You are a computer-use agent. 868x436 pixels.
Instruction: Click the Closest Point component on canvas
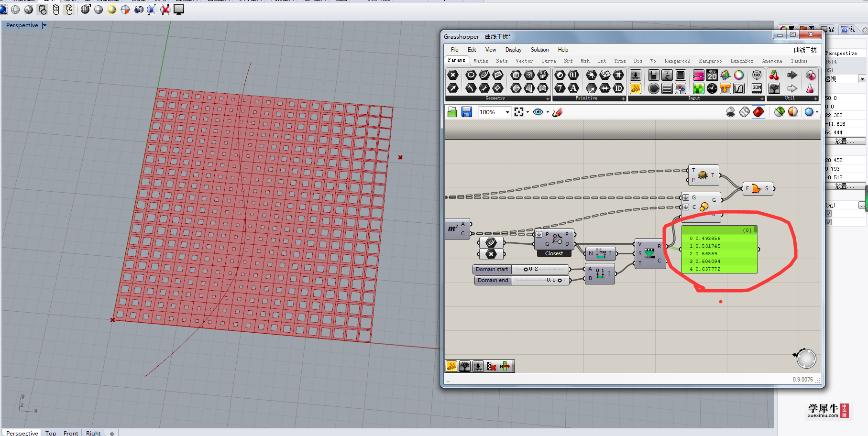(x=554, y=239)
